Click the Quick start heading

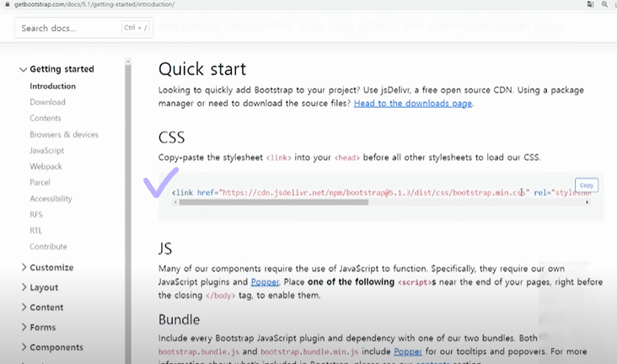[x=202, y=69]
